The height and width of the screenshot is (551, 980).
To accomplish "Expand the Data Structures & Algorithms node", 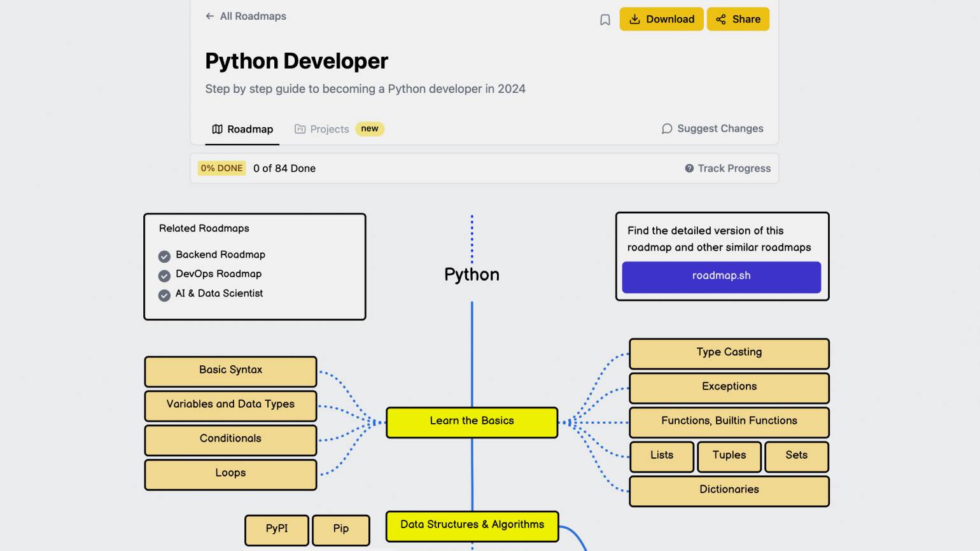I will [472, 526].
